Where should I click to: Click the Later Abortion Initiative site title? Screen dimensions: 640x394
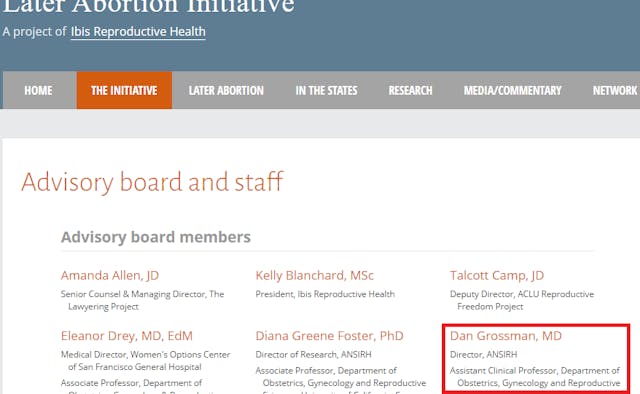coord(148,7)
